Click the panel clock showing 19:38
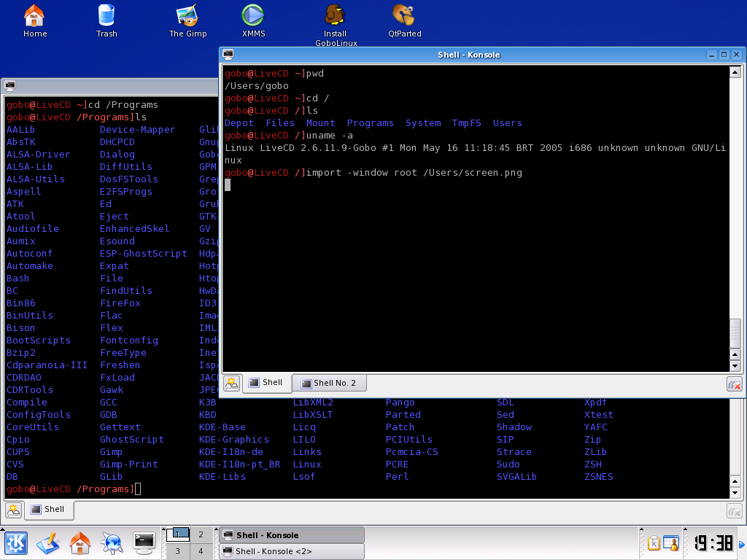747x560 pixels. click(713, 543)
